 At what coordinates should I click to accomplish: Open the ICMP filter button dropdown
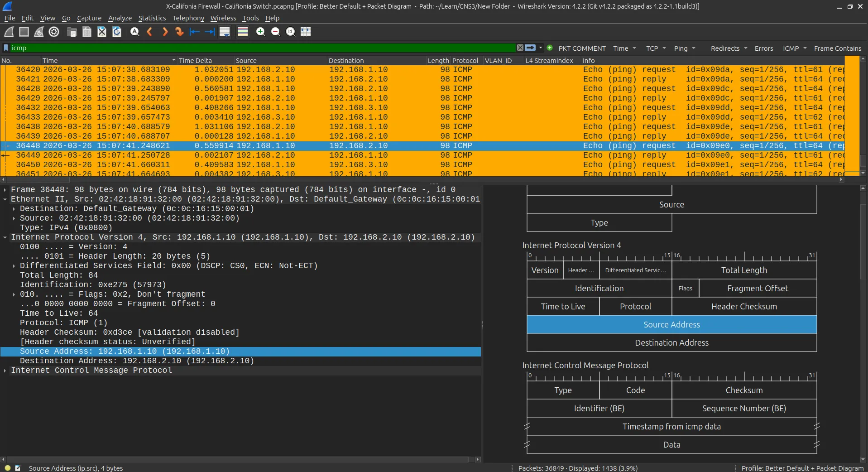pyautogui.click(x=795, y=48)
